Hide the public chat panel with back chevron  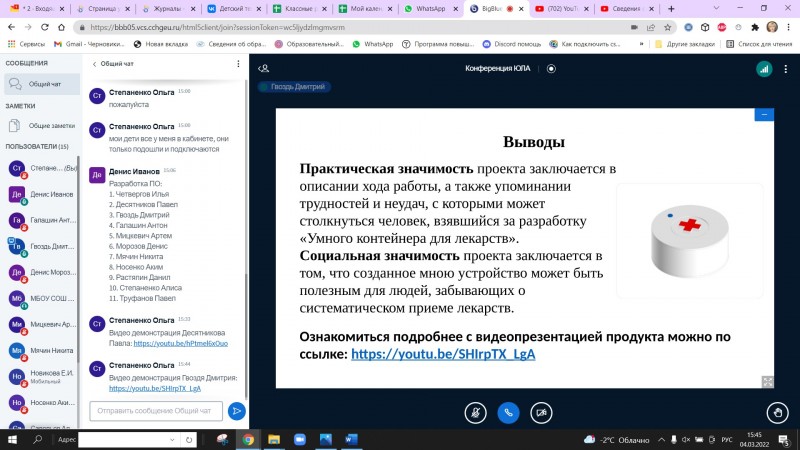click(x=94, y=63)
